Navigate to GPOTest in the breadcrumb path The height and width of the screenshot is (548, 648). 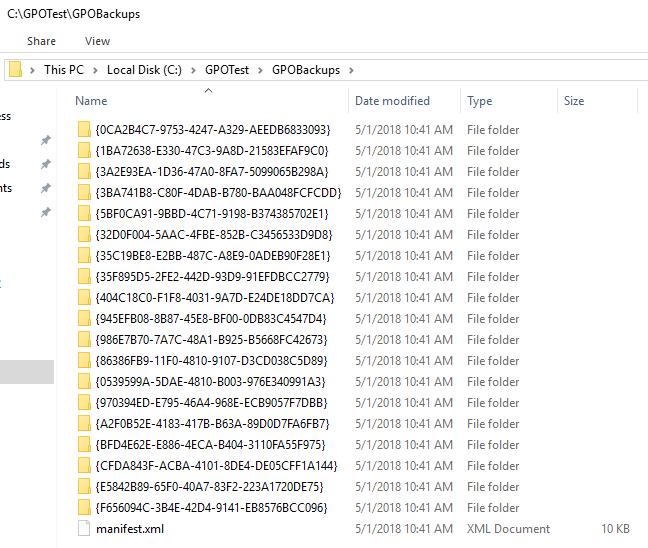(x=227, y=70)
